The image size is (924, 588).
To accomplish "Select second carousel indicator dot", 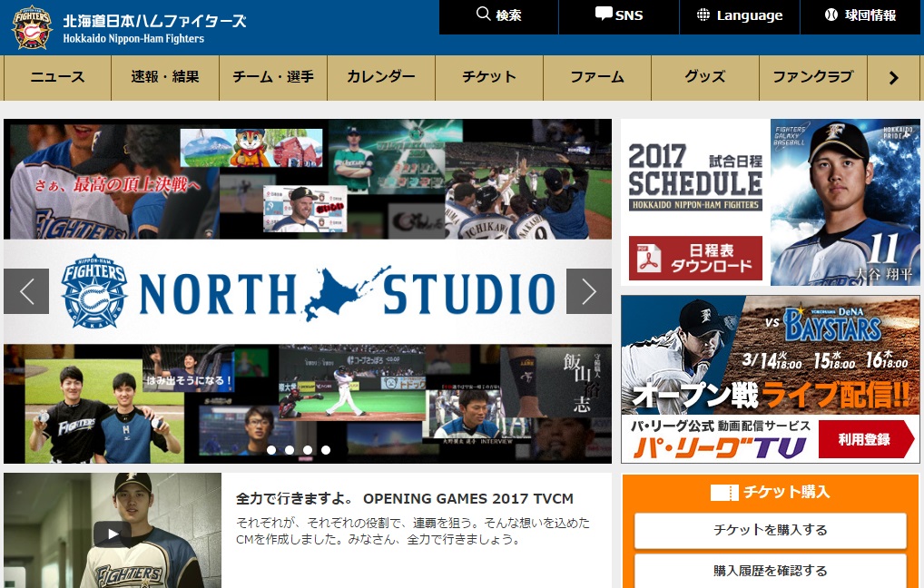I will 290,450.
